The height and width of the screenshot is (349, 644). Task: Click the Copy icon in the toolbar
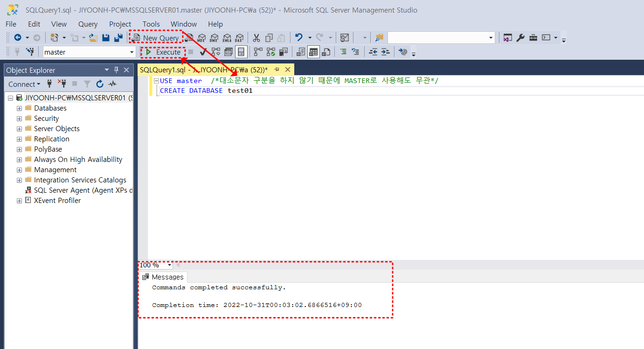[x=269, y=38]
